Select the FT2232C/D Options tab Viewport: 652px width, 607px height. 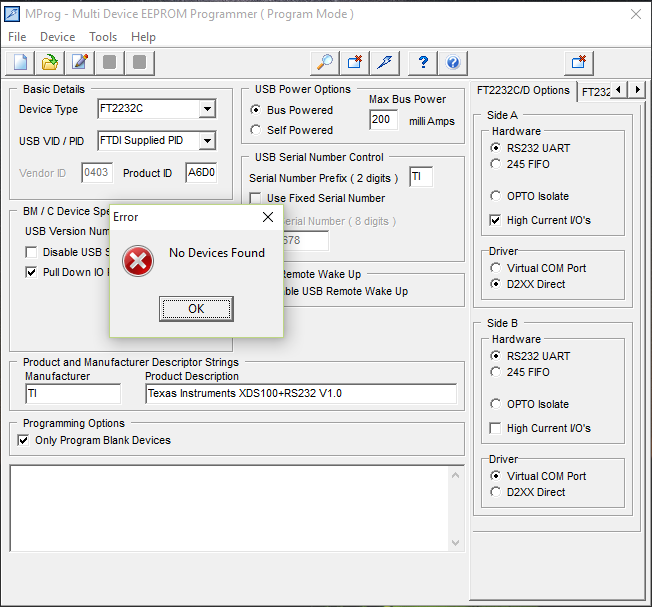[x=523, y=90]
